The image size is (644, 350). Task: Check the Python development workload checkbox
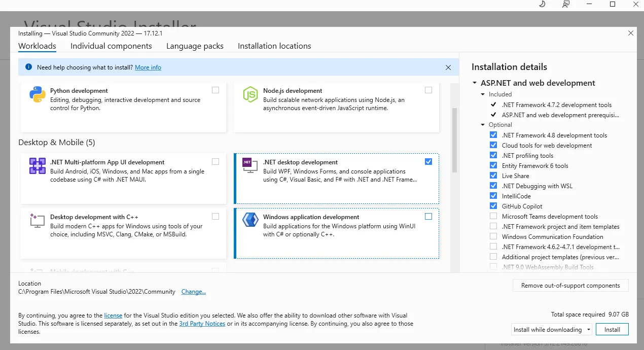click(x=216, y=90)
